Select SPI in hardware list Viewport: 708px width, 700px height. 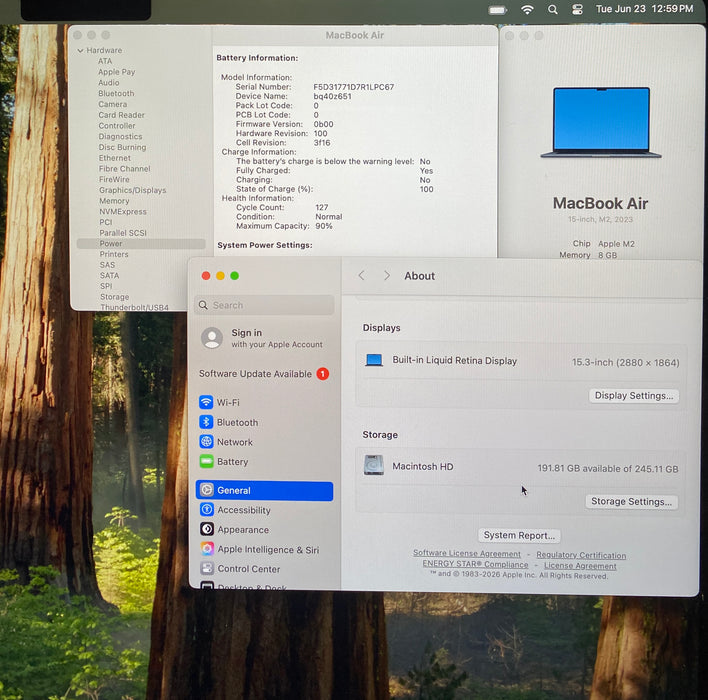tap(106, 286)
